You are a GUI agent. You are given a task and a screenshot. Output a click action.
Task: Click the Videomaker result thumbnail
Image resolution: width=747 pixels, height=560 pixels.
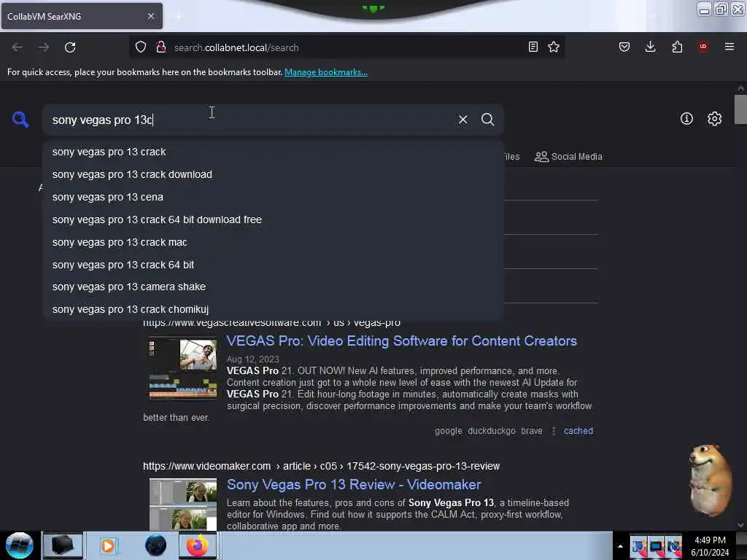[x=183, y=505]
